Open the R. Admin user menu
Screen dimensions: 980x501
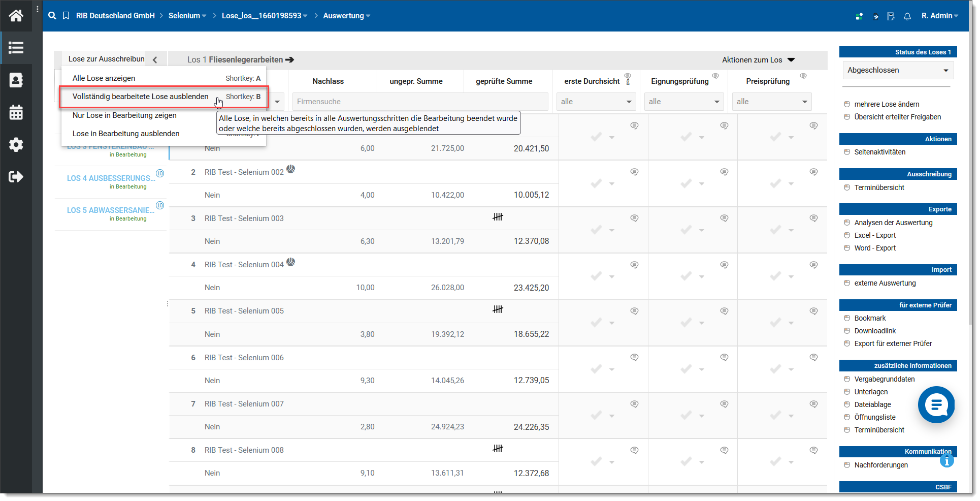(939, 16)
